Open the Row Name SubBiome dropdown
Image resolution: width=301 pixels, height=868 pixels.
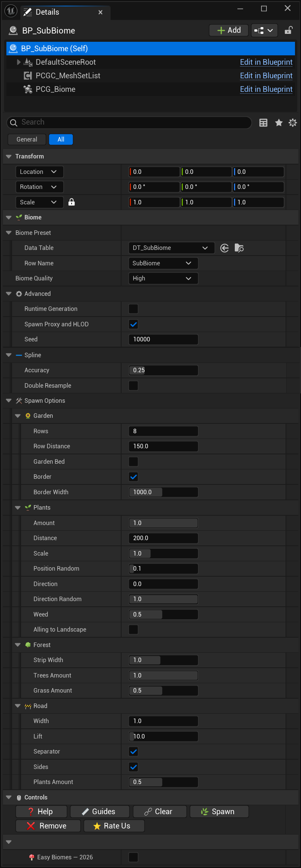[x=163, y=263]
